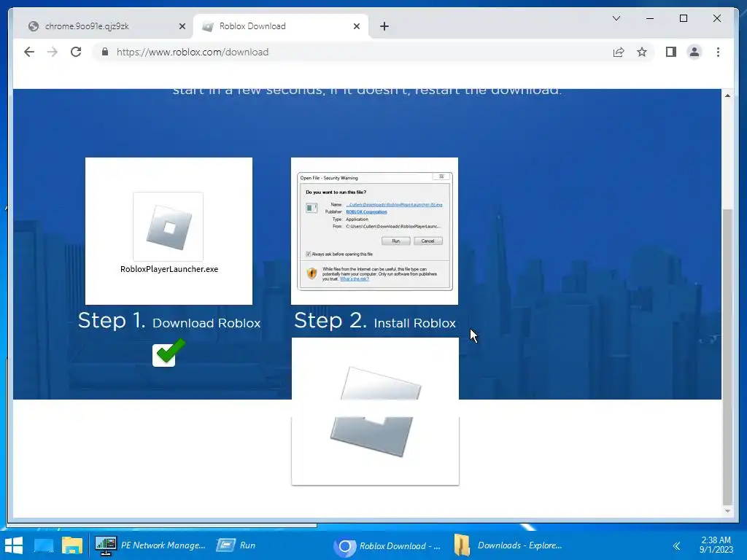Screen dimensions: 747x560
Task: Close the chrome.9oo91e.qjz9zk tab
Action: point(182,26)
